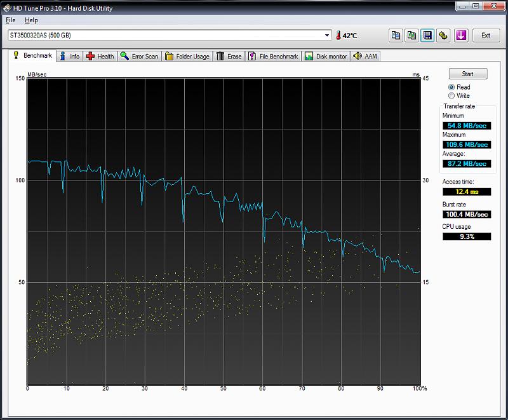
Task: Click the Transfer rate group label
Action: [x=459, y=106]
